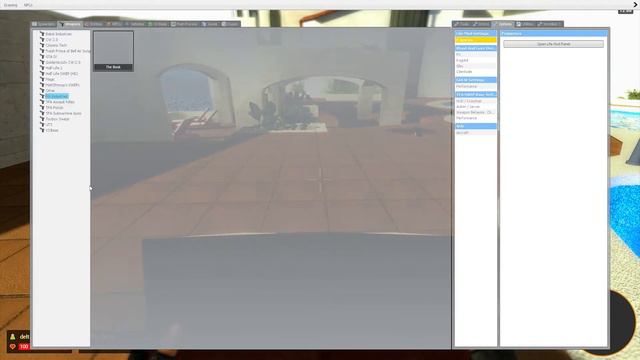Click gun icon beside SFA Assault Rifles

[42, 102]
